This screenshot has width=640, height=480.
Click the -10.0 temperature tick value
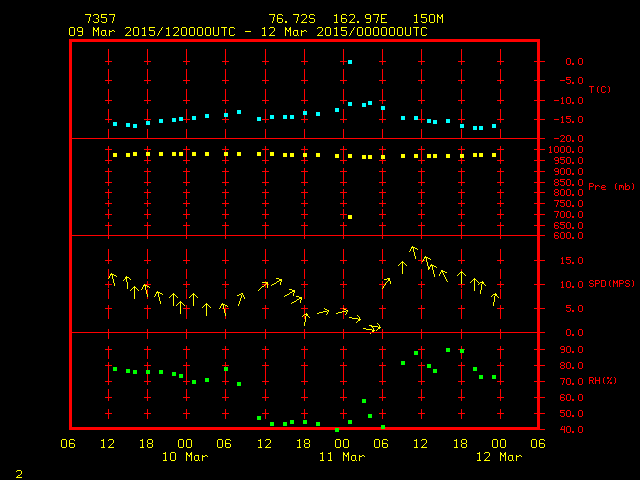(x=569, y=100)
